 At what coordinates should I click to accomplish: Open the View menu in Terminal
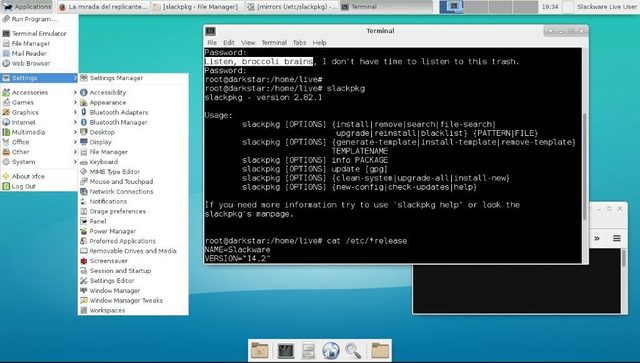pos(248,42)
